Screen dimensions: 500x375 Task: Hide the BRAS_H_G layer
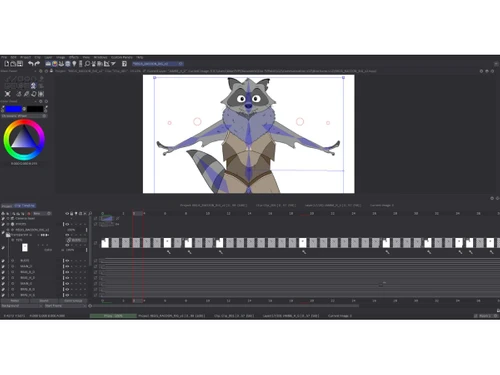(x=67, y=295)
